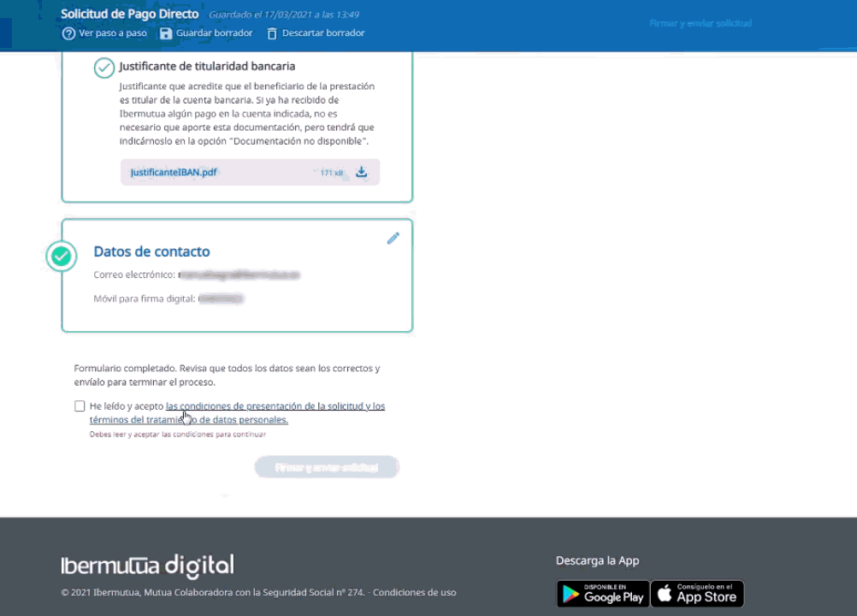Open the condiciones de presentación de la solicitud link
The height and width of the screenshot is (616, 857).
tap(275, 406)
